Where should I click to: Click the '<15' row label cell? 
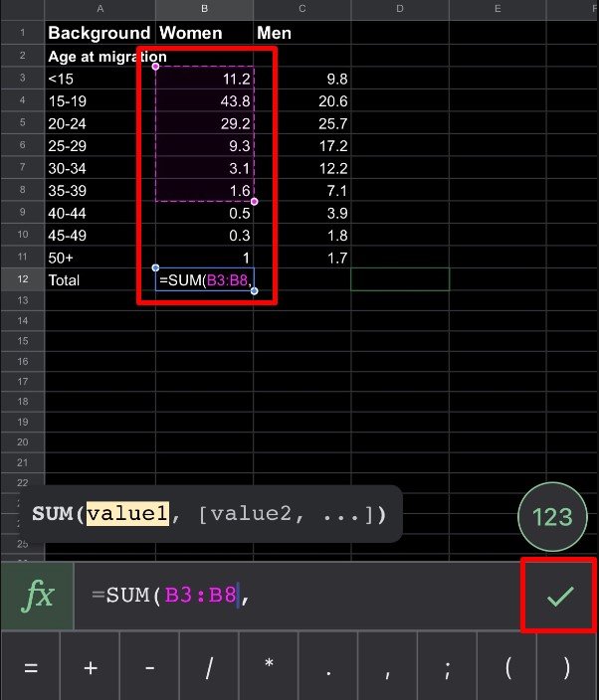point(100,79)
